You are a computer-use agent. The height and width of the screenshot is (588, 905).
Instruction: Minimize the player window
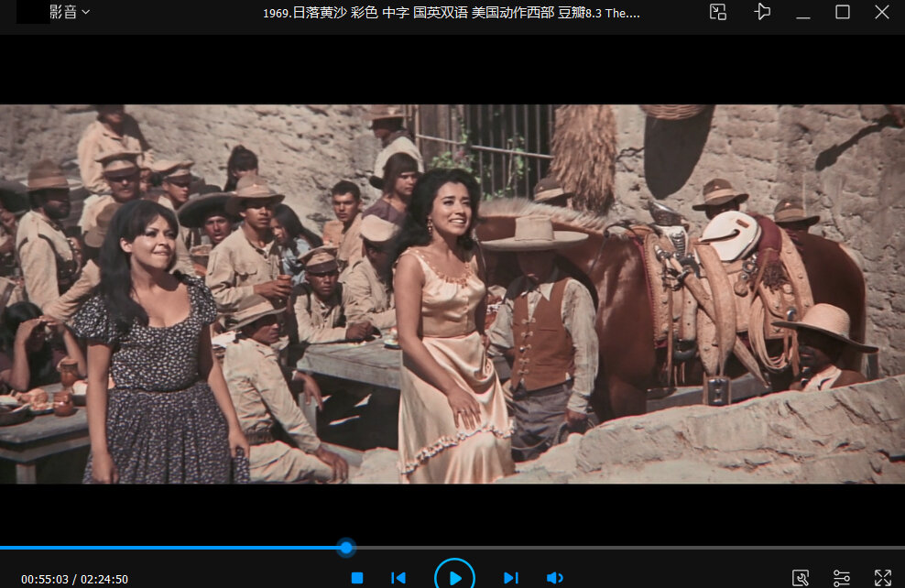[802, 12]
